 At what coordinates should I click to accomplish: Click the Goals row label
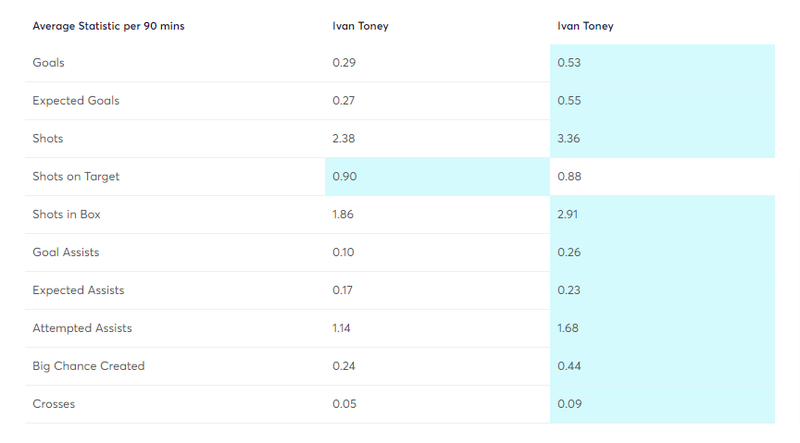48,63
